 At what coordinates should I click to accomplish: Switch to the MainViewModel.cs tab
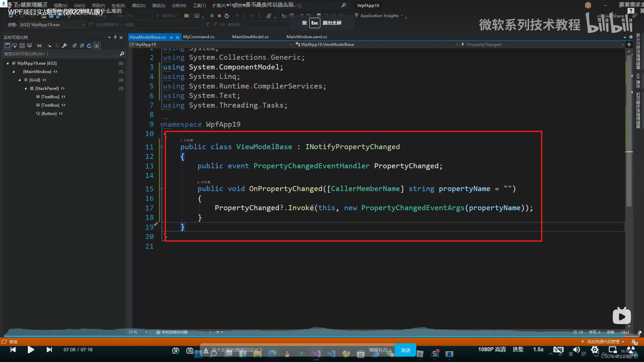click(x=250, y=37)
